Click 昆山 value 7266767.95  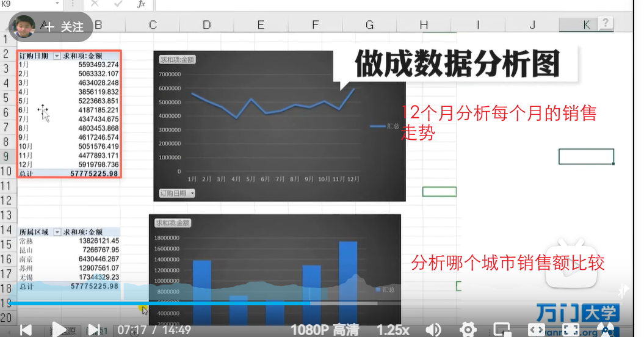click(101, 250)
